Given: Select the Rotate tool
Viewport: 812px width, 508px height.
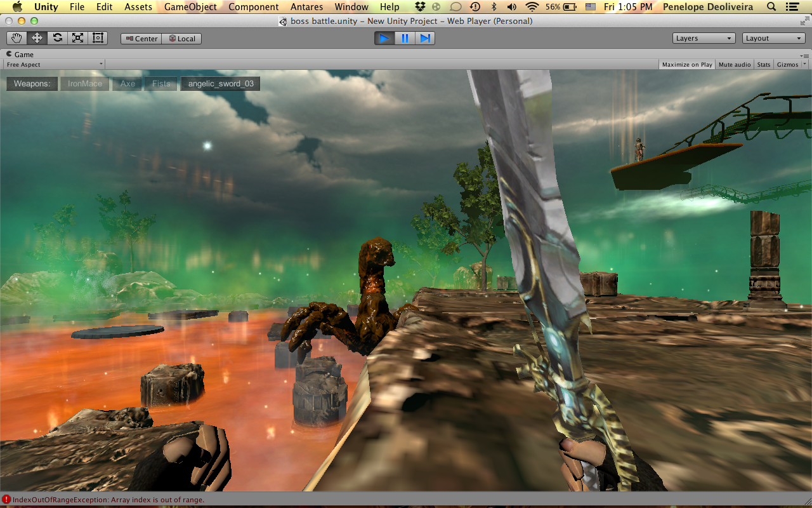Looking at the screenshot, I should 57,38.
